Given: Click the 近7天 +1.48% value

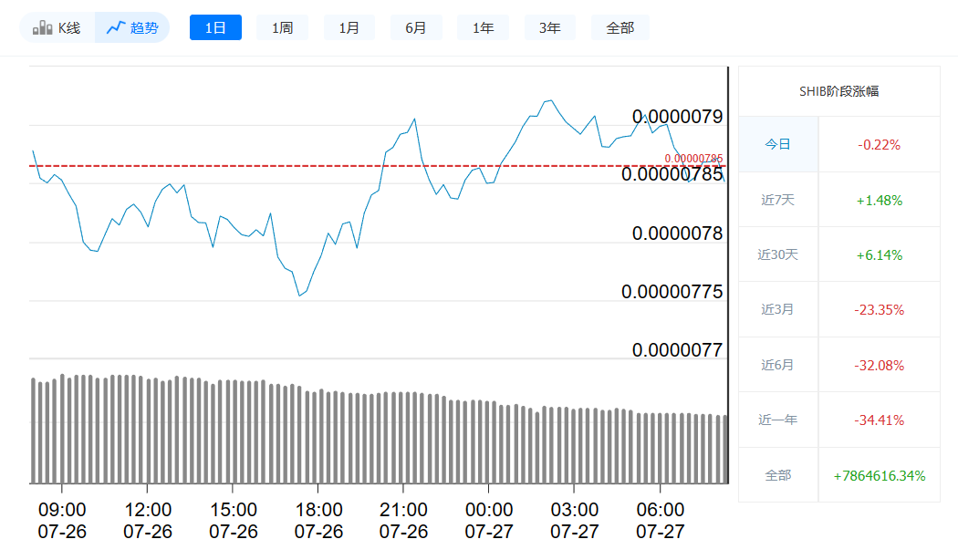Looking at the screenshot, I should 879,199.
